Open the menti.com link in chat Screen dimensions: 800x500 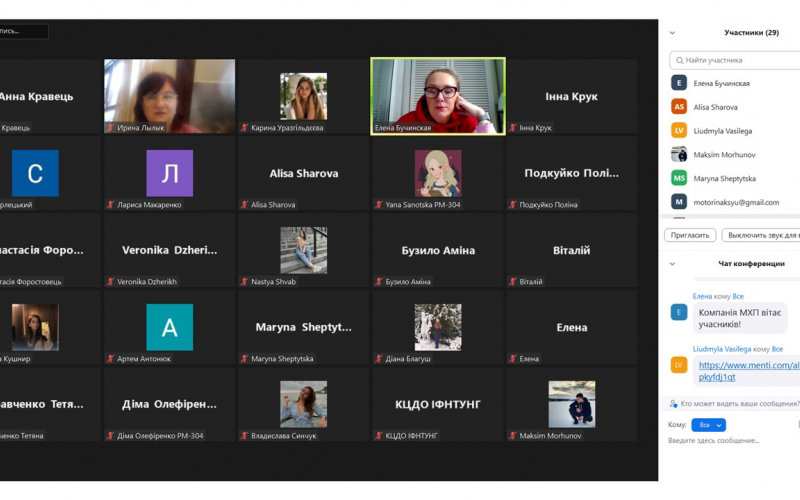tap(748, 371)
